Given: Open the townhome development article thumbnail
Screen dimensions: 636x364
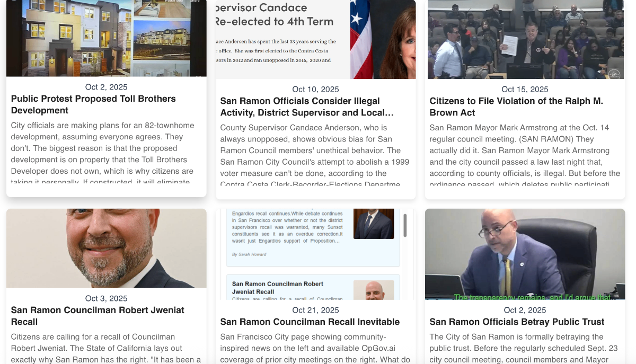Looking at the screenshot, I should coord(106,38).
